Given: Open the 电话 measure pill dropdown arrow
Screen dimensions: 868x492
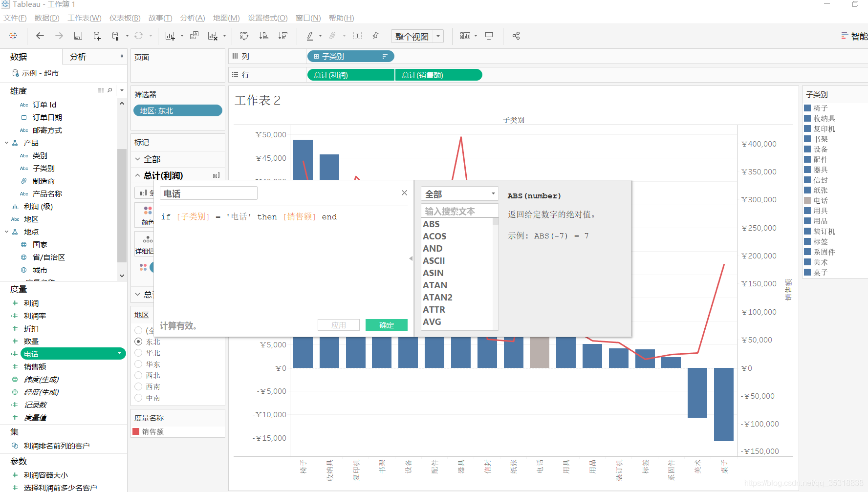Looking at the screenshot, I should (120, 353).
